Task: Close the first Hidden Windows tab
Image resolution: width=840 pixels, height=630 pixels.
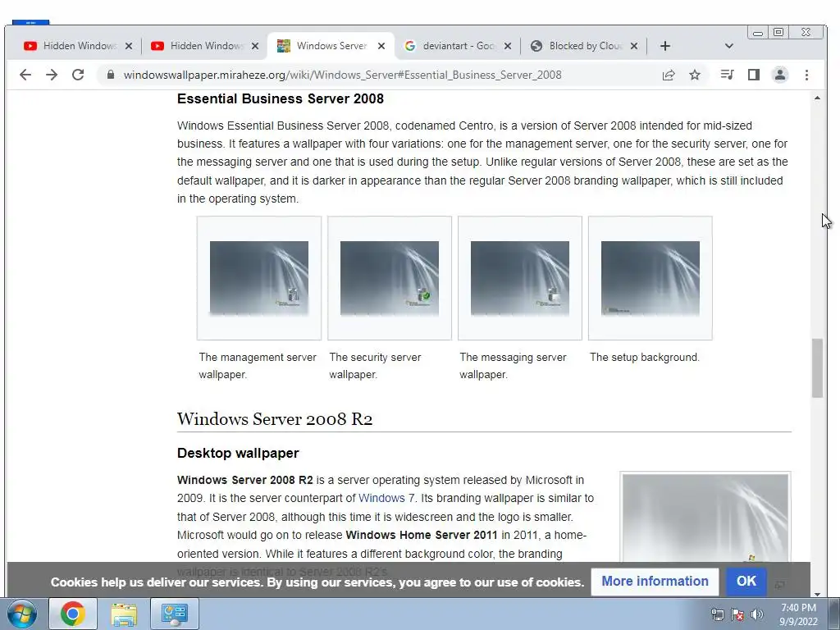Action: (x=129, y=46)
